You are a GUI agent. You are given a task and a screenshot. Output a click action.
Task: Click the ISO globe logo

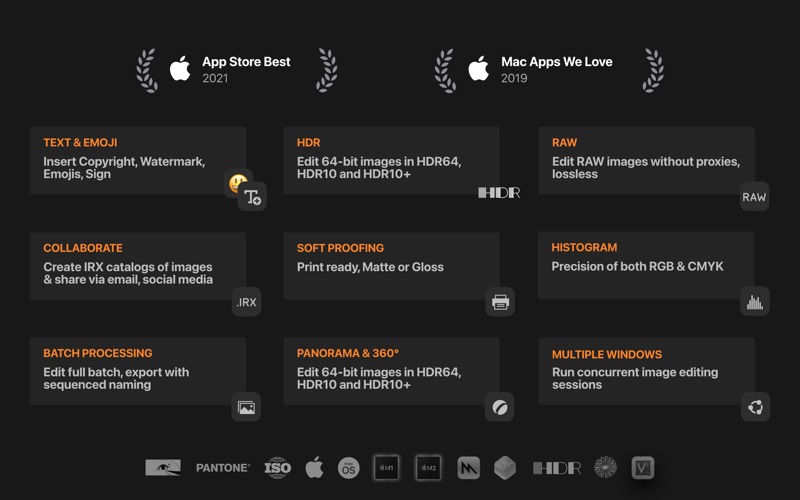click(277, 467)
